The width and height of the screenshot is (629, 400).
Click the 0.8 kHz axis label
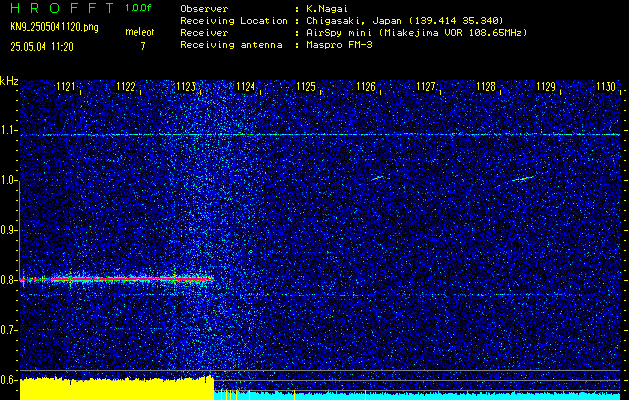9,280
